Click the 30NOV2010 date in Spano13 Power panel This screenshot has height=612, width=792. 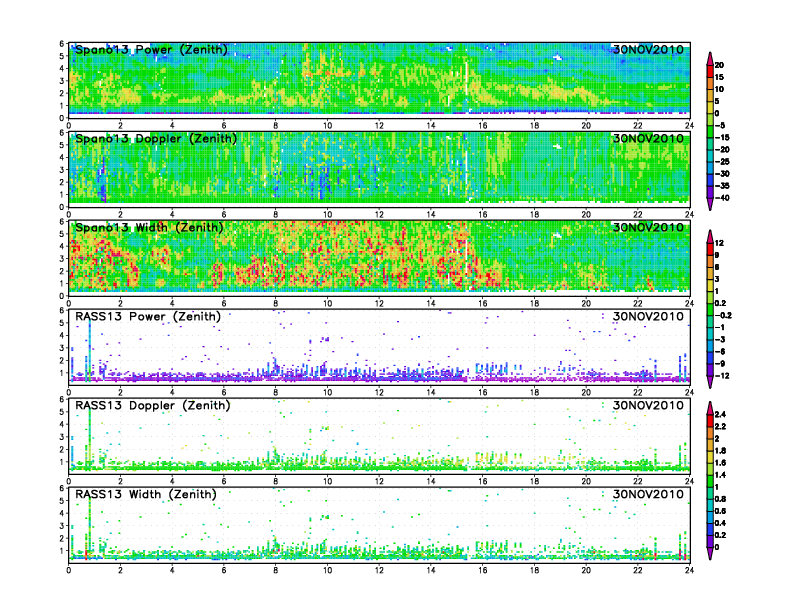[x=648, y=49]
